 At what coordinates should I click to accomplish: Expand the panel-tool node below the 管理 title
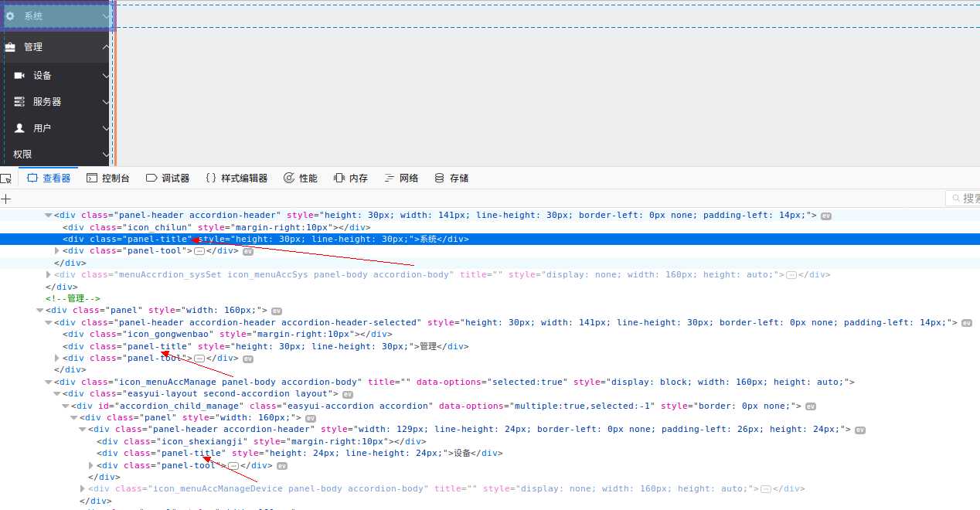coord(57,358)
